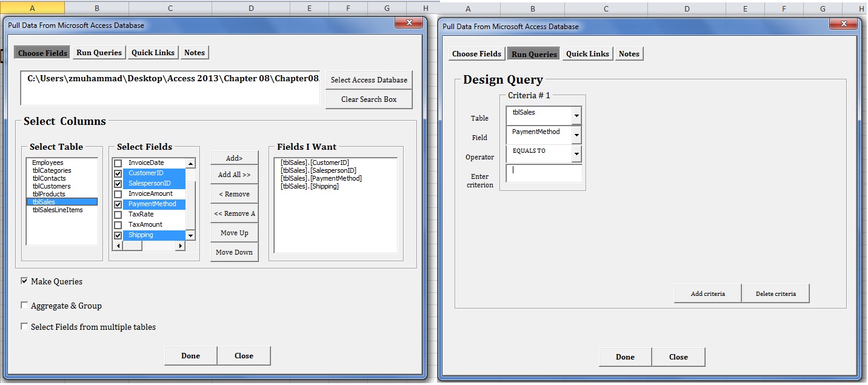
Task: Click Done in the Design Query dialog
Action: tap(626, 357)
